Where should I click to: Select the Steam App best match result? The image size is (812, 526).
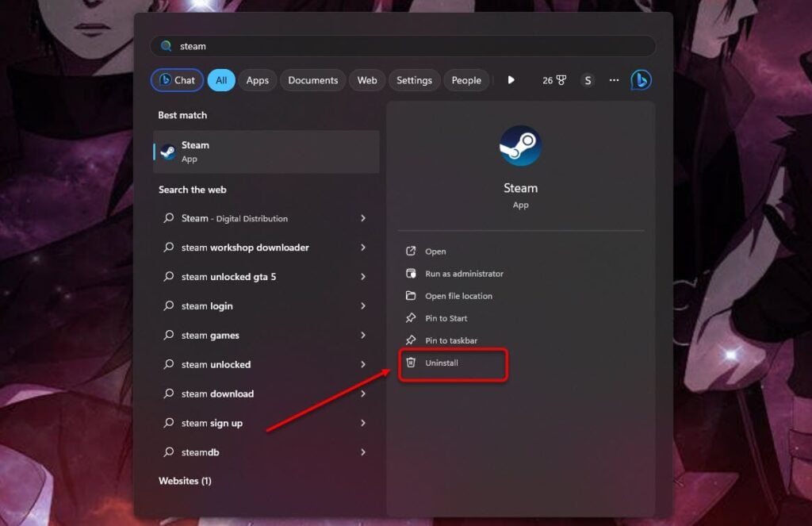click(x=266, y=152)
